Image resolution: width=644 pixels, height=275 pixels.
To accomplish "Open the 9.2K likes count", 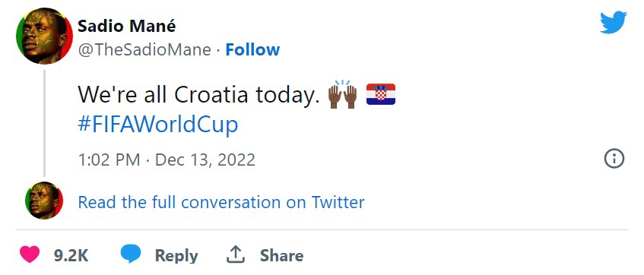I will pos(71,255).
